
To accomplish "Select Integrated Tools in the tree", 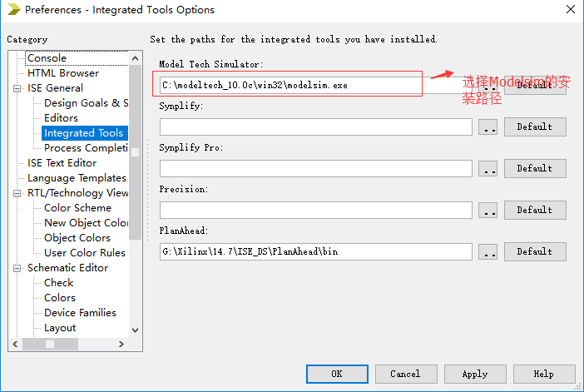I will click(x=85, y=133).
